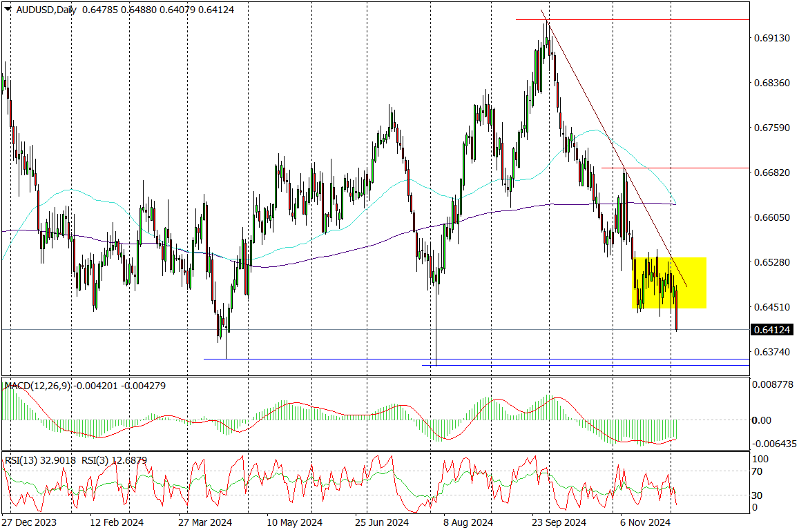The height and width of the screenshot is (532, 799).
Task: Click the AUDUSD,Daily chart title
Action: click(x=46, y=10)
